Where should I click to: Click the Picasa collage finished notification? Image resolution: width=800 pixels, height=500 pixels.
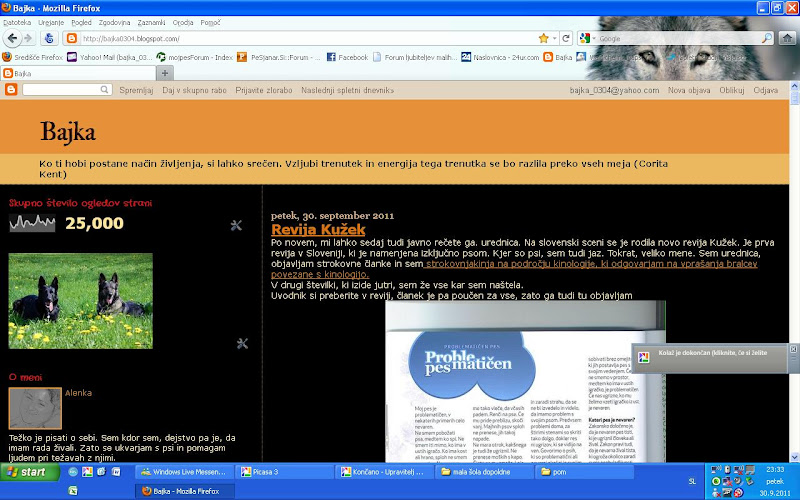[x=709, y=358]
